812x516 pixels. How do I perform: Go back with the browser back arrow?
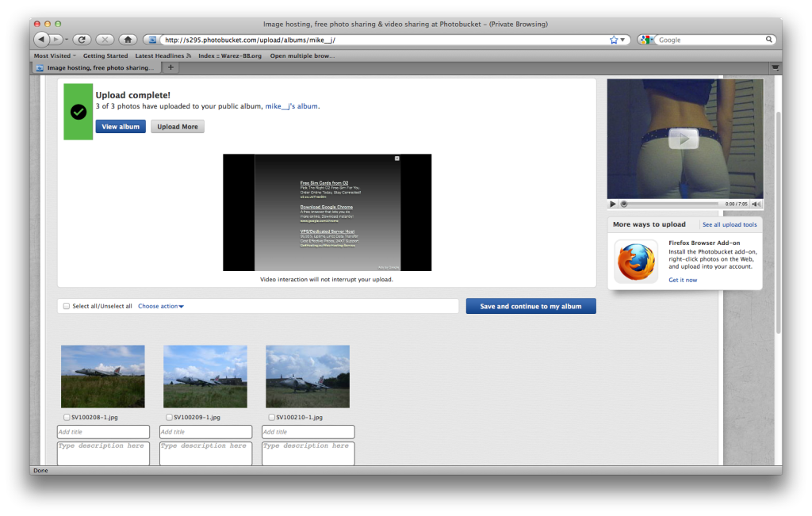[41, 40]
